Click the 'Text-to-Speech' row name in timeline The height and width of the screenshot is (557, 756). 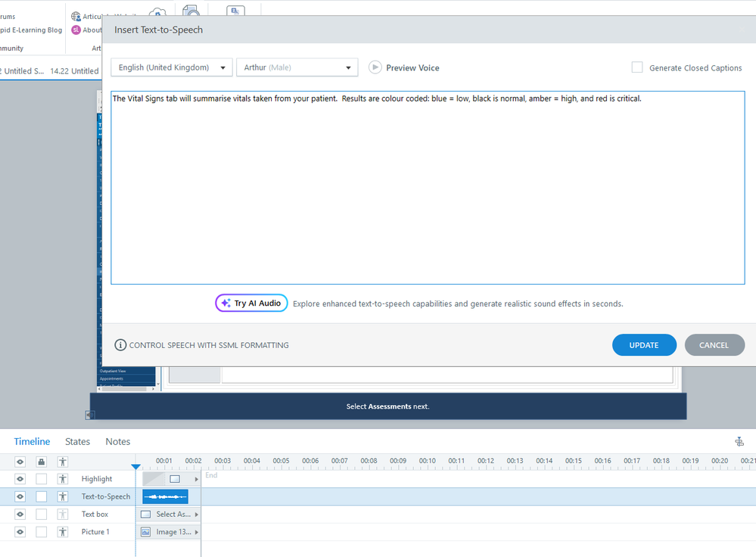click(x=106, y=496)
